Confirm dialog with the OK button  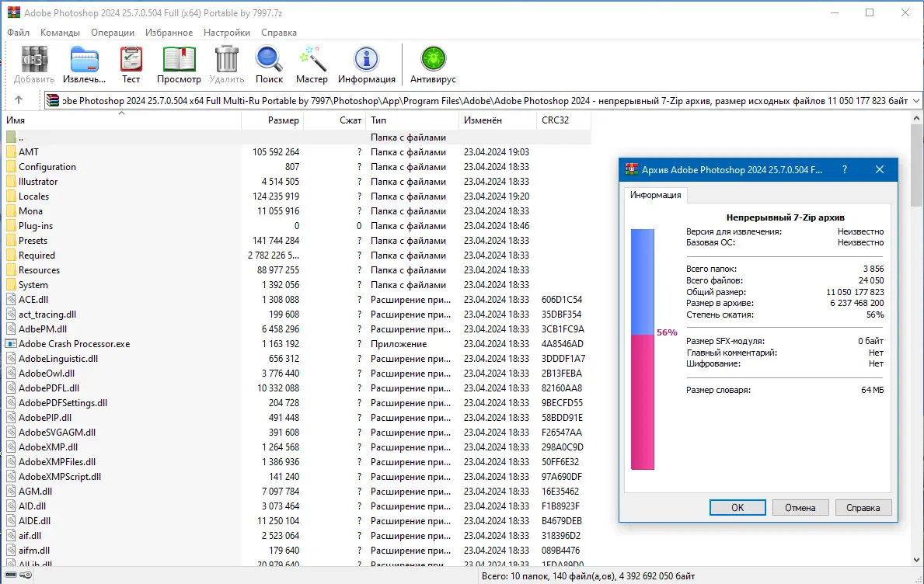coord(737,506)
